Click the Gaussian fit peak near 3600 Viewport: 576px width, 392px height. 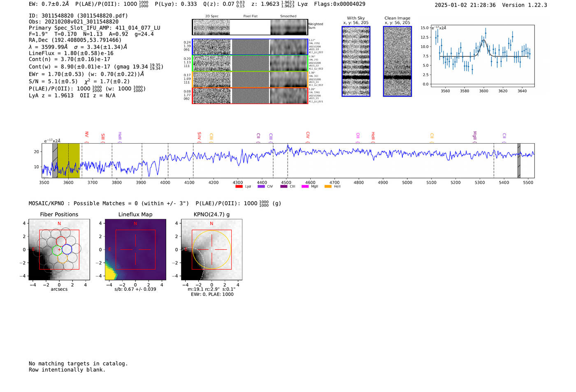[483, 40]
